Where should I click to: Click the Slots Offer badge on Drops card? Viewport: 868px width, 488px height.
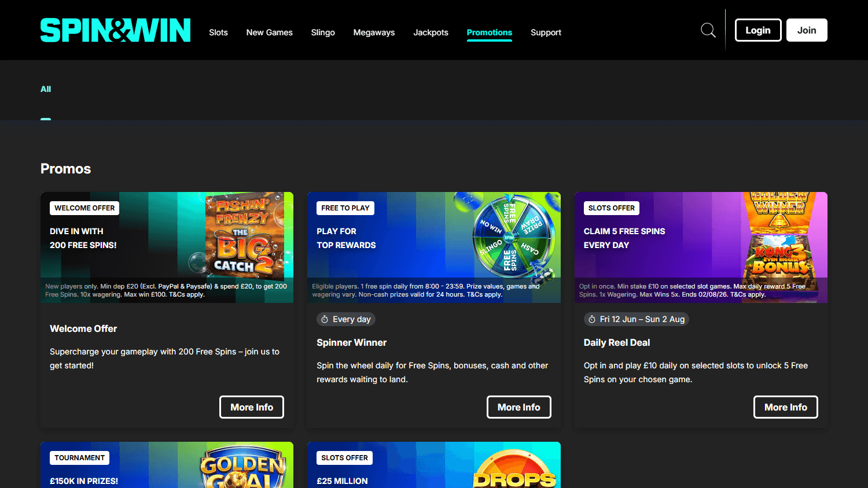click(344, 458)
